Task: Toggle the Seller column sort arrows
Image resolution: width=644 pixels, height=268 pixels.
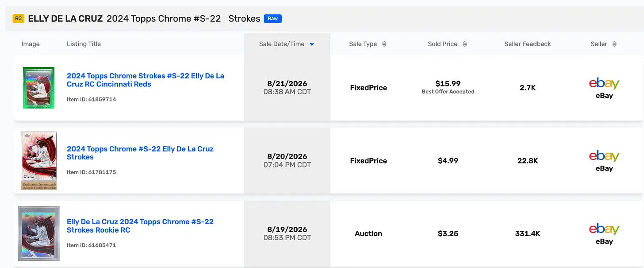Action: (614, 44)
